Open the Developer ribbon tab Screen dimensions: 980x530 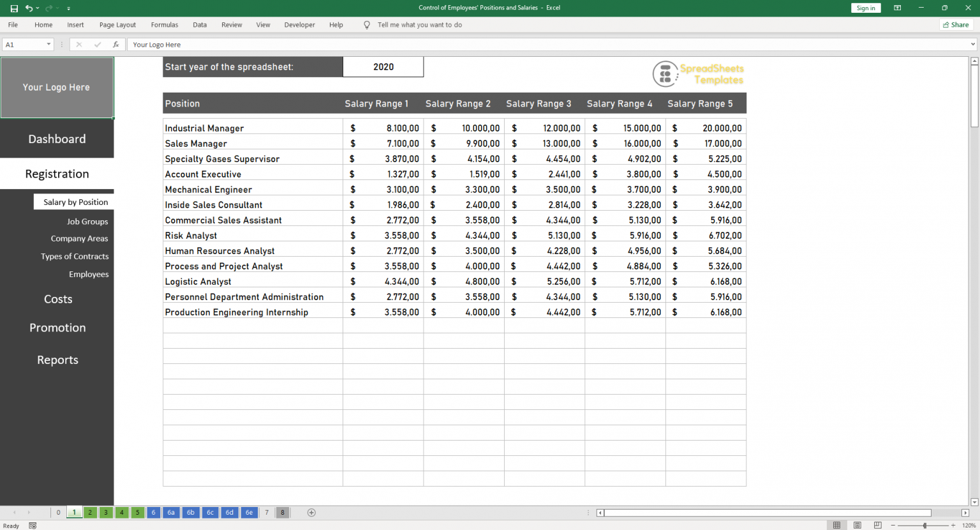[x=299, y=25]
